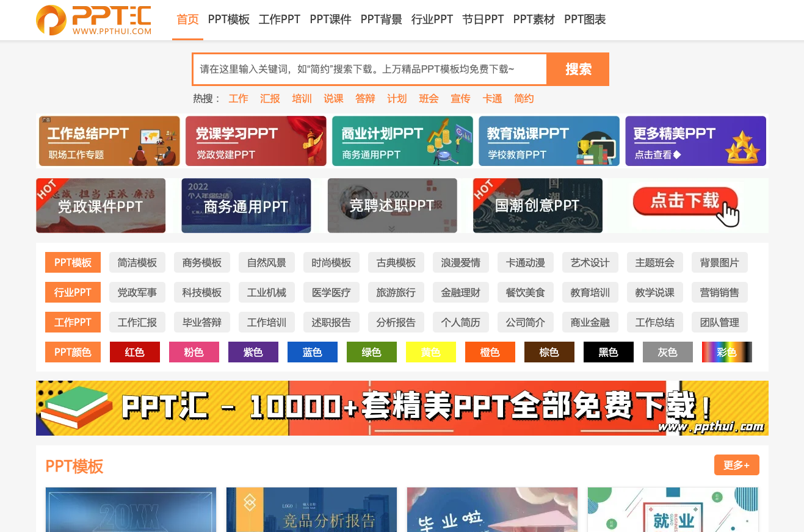Viewport: 804px width, 532px height.
Task: Select the orange 行业PPT category label
Action: point(73,292)
